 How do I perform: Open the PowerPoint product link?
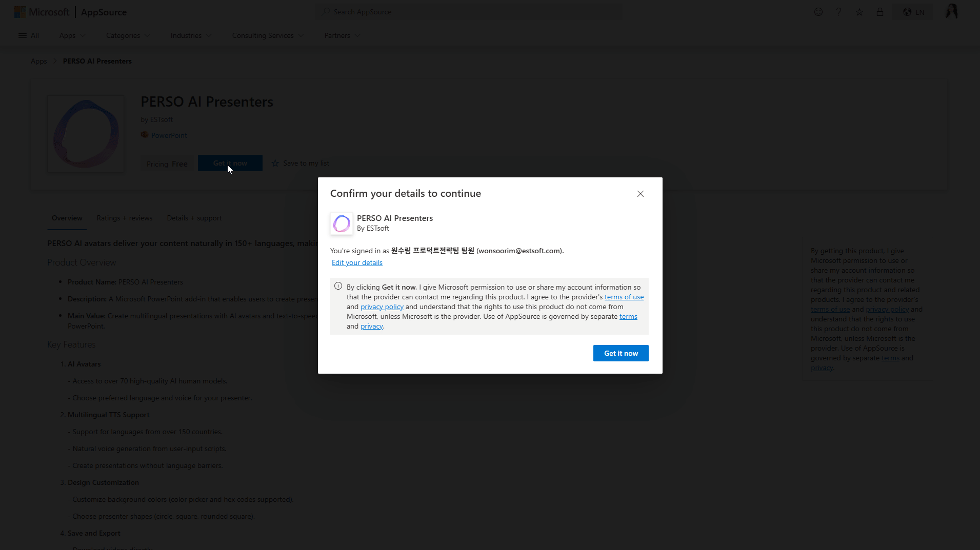(169, 135)
